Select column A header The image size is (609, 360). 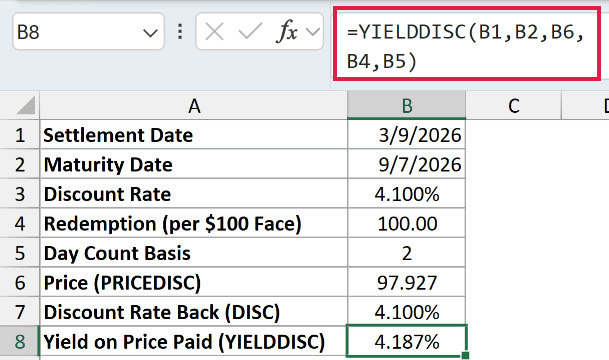point(194,106)
